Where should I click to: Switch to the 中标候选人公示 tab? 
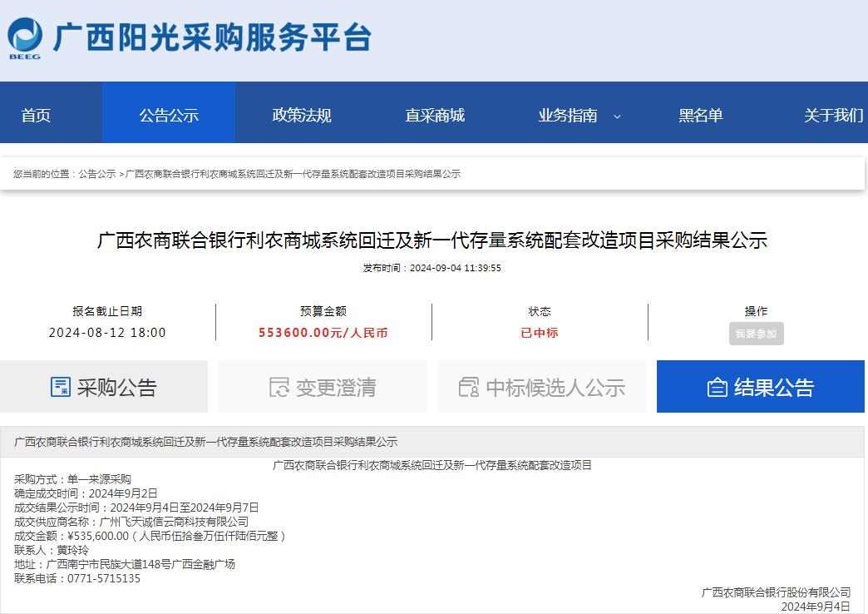[x=542, y=387]
